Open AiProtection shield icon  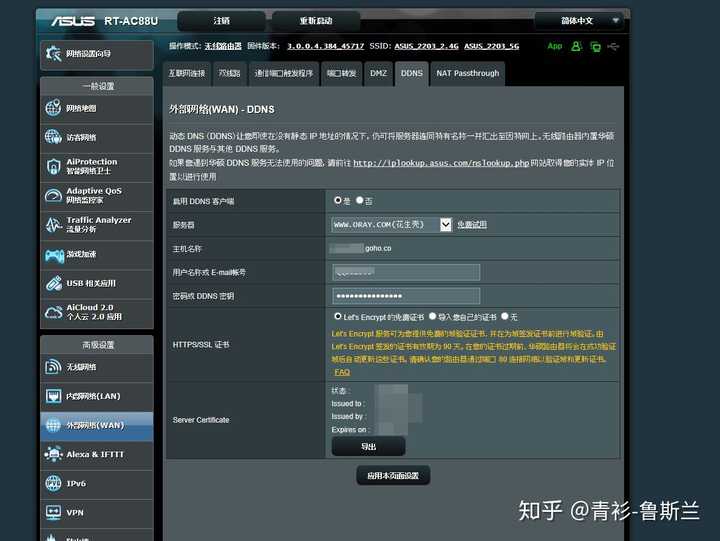53,166
